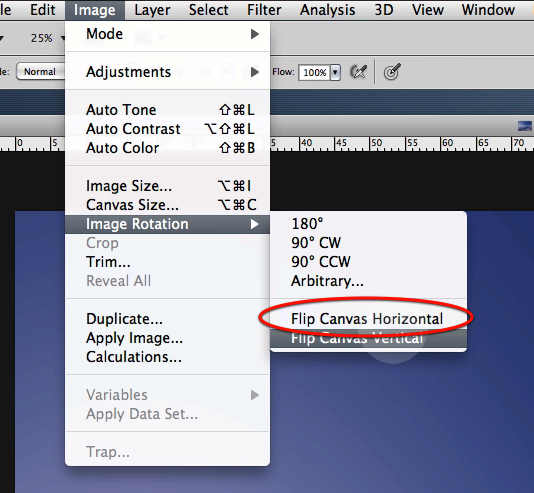Choose Duplicate command
This screenshot has height=493, width=534.
coord(167,319)
